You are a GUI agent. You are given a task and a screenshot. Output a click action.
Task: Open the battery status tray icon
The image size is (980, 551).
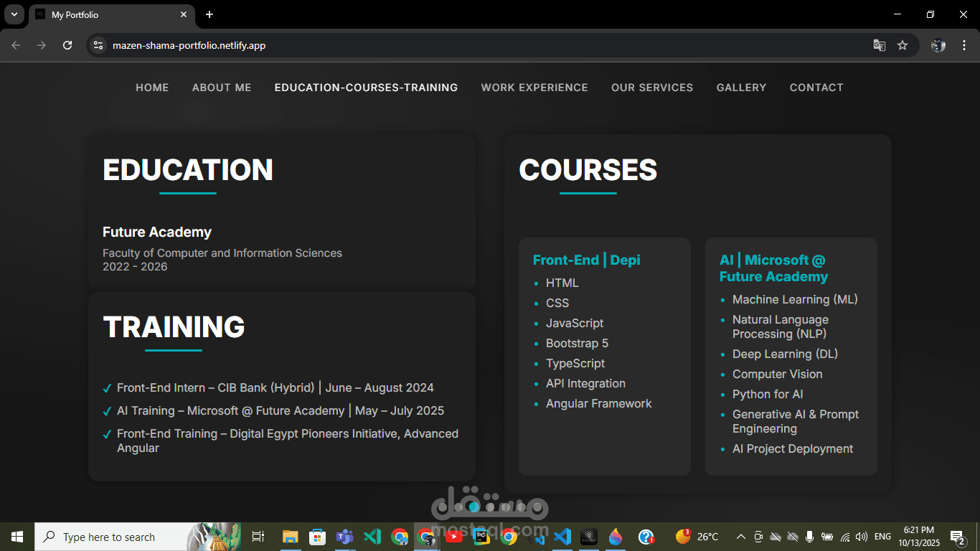point(827,537)
